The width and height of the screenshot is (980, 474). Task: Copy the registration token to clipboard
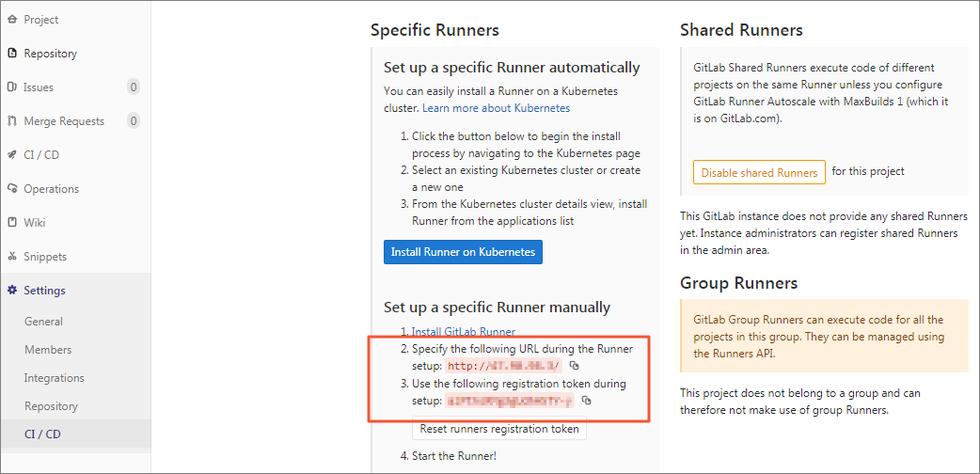pos(586,401)
